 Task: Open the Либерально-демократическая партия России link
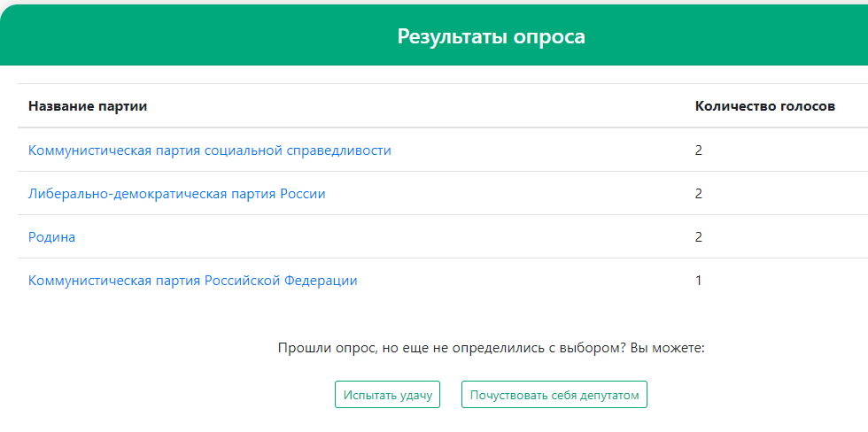pos(176,194)
